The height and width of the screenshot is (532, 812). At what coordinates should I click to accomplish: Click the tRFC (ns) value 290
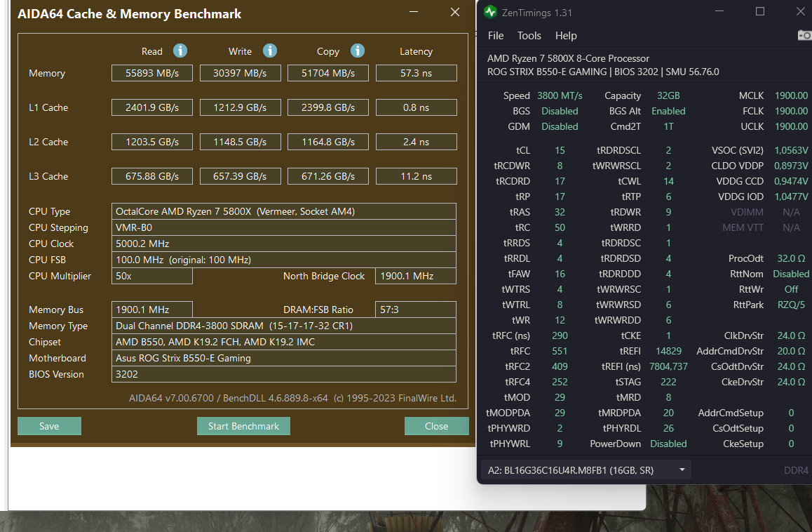pyautogui.click(x=560, y=336)
